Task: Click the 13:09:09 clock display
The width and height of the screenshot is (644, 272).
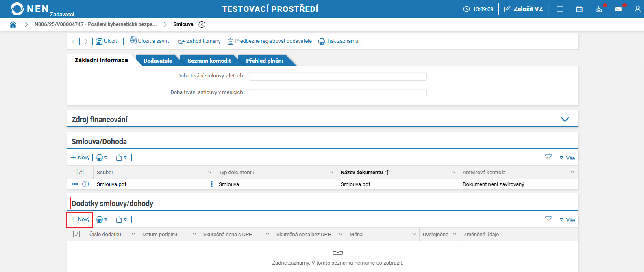Action: pyautogui.click(x=479, y=9)
